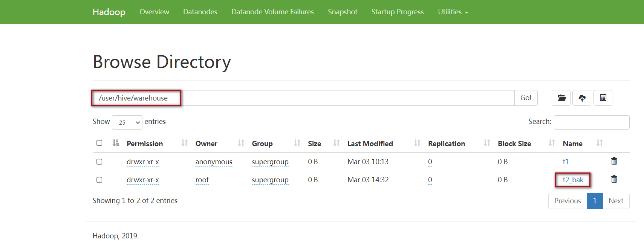Sort using the Block Size column arrows
This screenshot has height=241, width=644.
pyautogui.click(x=552, y=143)
